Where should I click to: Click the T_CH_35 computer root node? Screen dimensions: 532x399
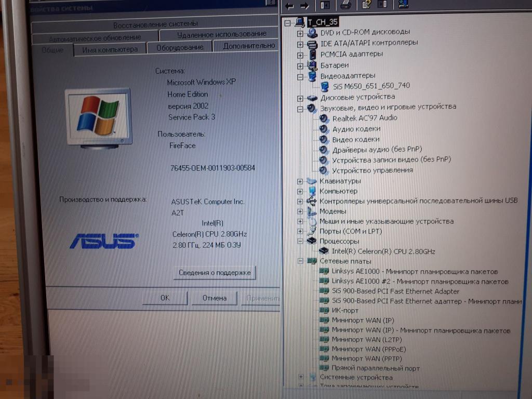click(x=322, y=22)
